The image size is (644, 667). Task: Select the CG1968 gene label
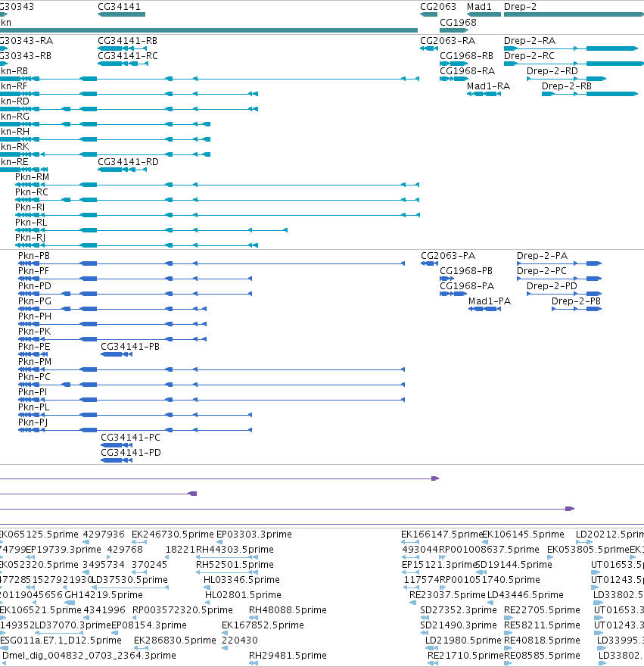pyautogui.click(x=458, y=23)
